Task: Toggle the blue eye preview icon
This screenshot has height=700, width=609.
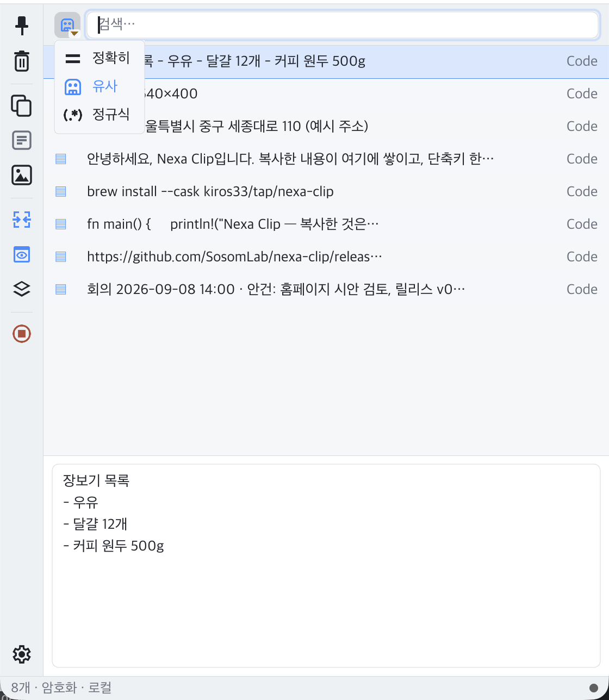Action: (22, 254)
